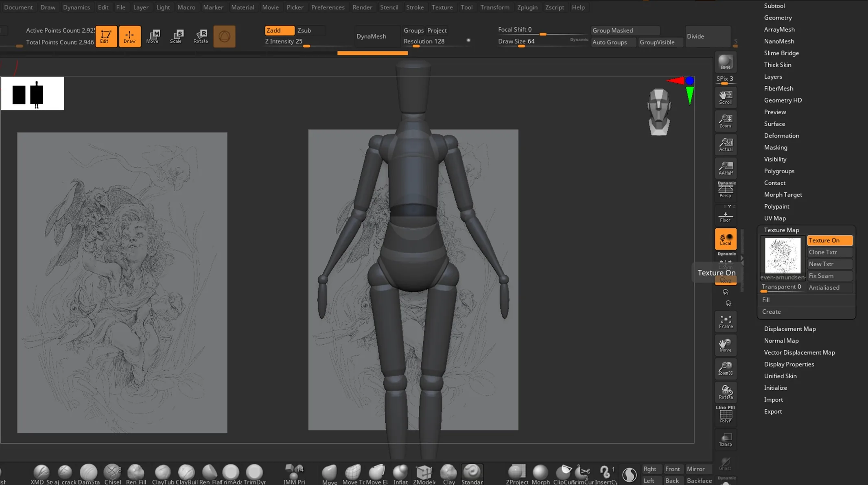Select the ClayBuil brush

(x=186, y=474)
